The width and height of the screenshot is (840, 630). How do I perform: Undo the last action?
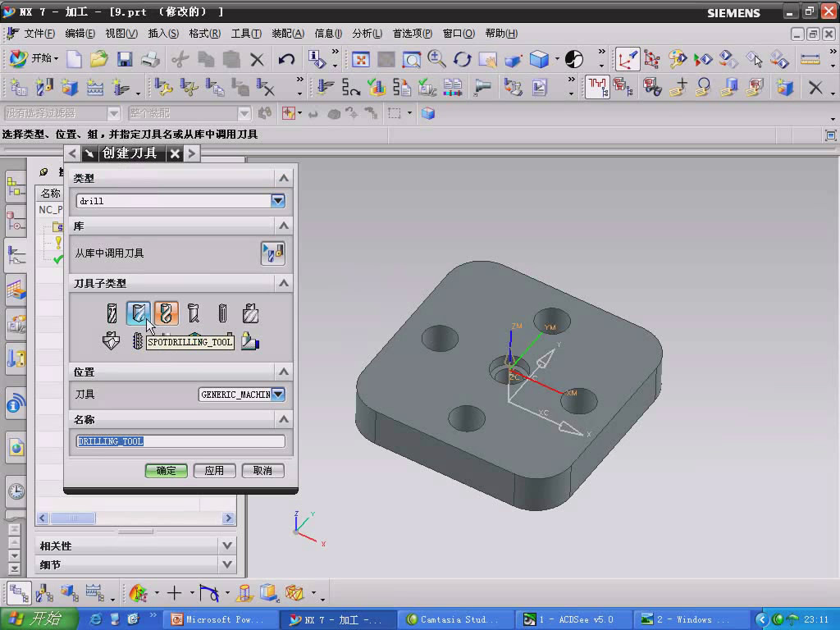tap(286, 59)
